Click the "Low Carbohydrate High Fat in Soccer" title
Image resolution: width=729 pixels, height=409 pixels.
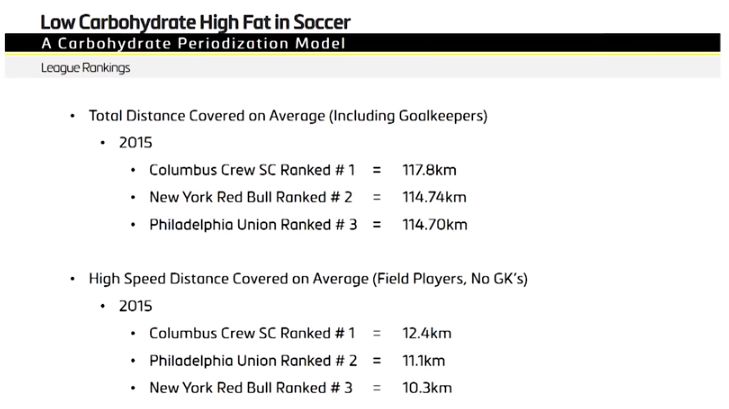[194, 21]
